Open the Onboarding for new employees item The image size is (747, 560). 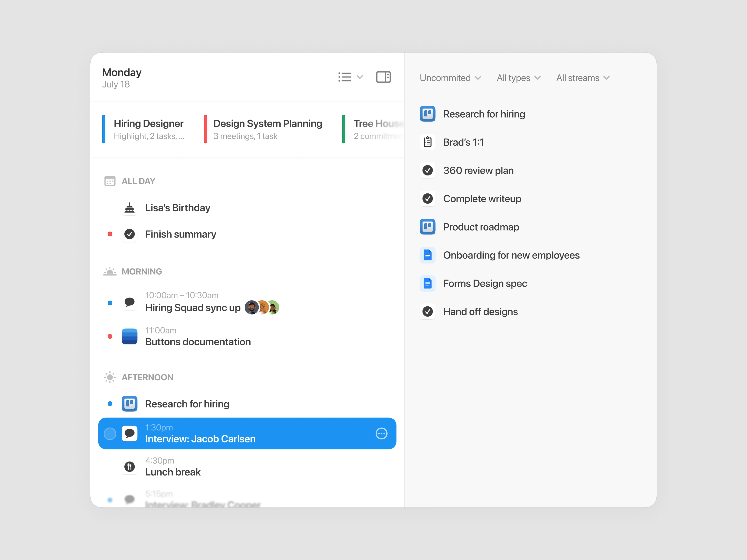[511, 255]
